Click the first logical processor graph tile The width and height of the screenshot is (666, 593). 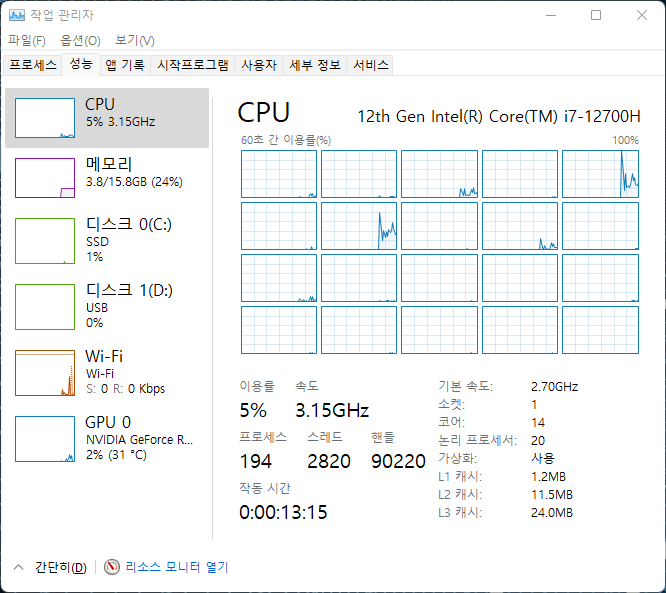279,174
